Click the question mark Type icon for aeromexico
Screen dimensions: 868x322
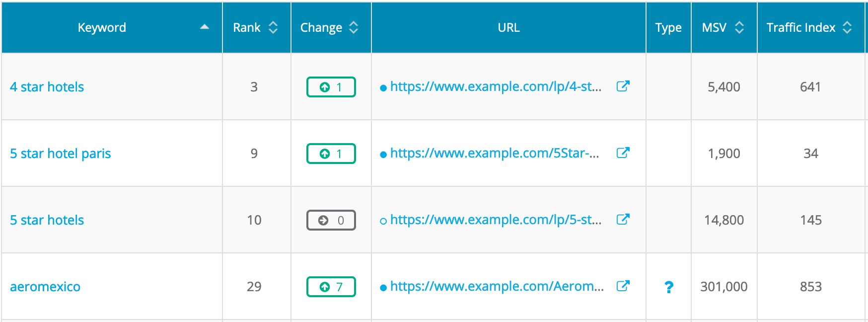click(x=669, y=287)
